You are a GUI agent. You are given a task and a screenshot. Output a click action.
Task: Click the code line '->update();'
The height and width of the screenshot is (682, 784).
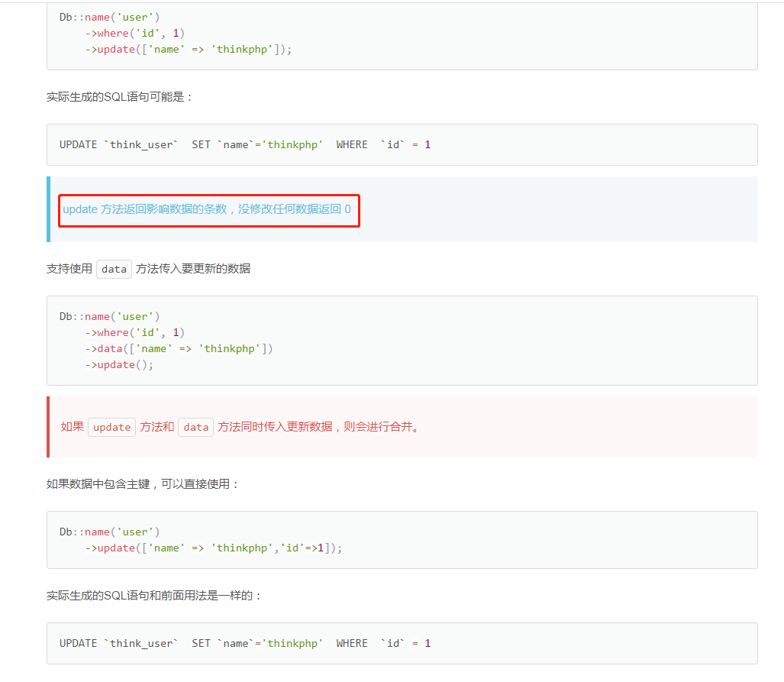point(119,365)
